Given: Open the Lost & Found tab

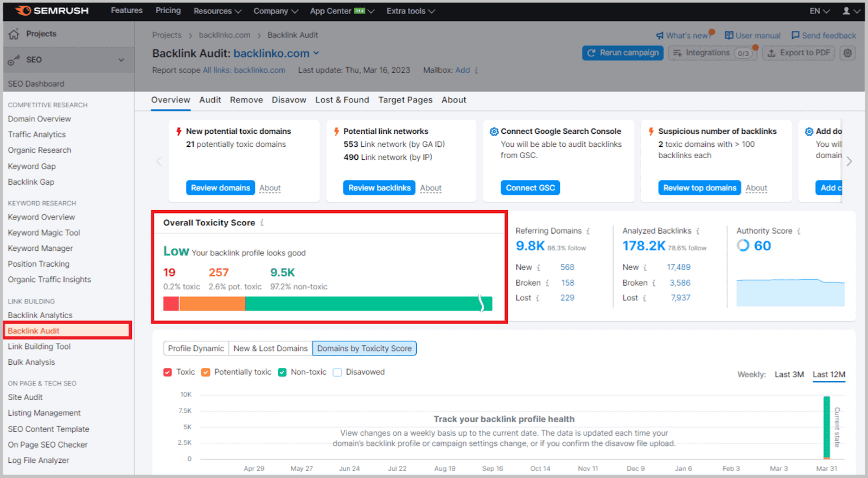Looking at the screenshot, I should click(342, 100).
